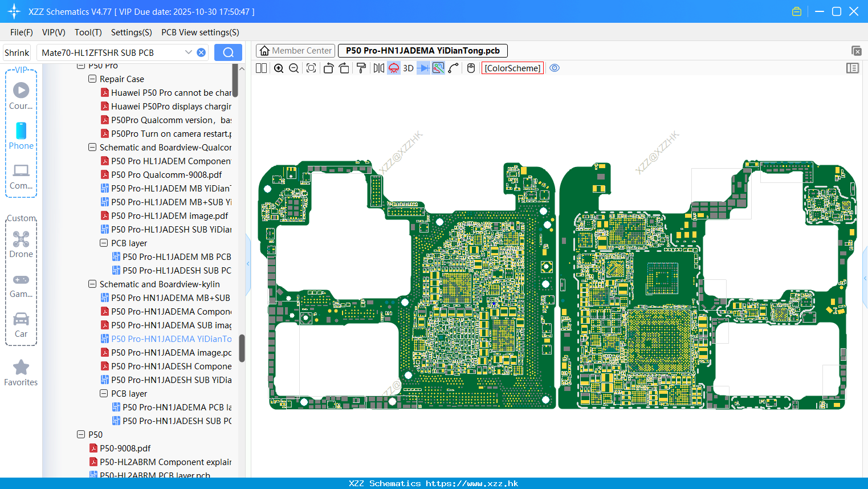Viewport: 868px width, 489px height.
Task: Collapse the Repair Case folder
Action: (92, 79)
